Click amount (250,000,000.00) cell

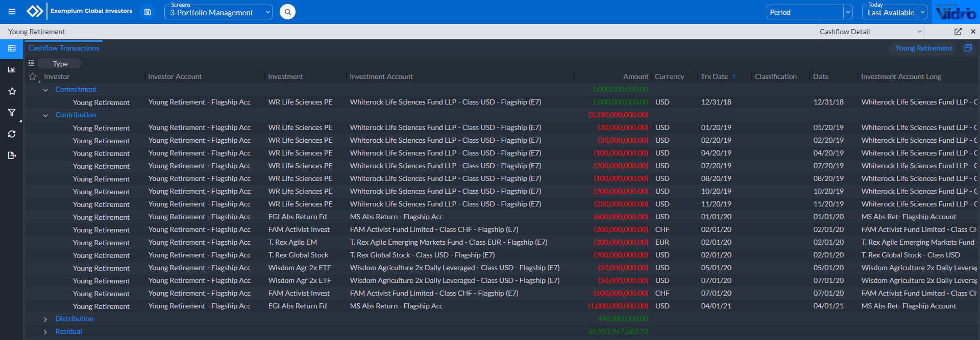[x=621, y=204]
